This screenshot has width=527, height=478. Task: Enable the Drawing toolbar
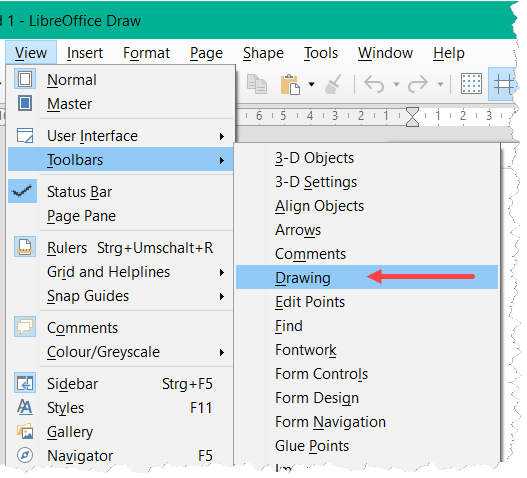coord(367,277)
